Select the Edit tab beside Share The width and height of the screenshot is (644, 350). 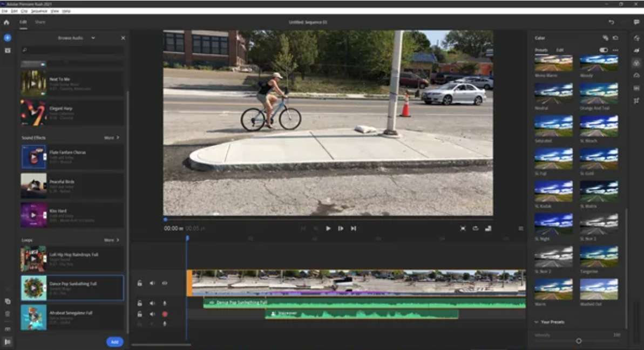[23, 22]
